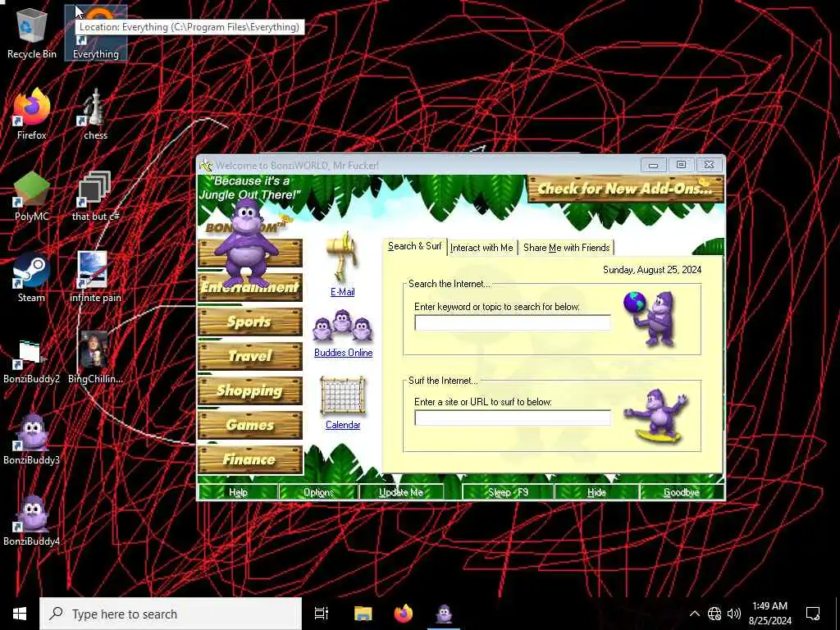
Task: Open the Games category
Action: click(x=250, y=425)
